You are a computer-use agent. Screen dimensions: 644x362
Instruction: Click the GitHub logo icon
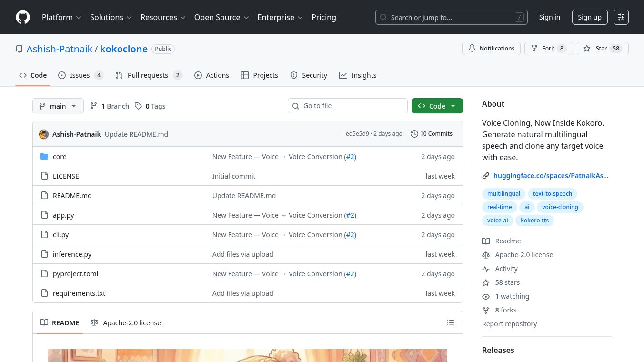tap(23, 17)
